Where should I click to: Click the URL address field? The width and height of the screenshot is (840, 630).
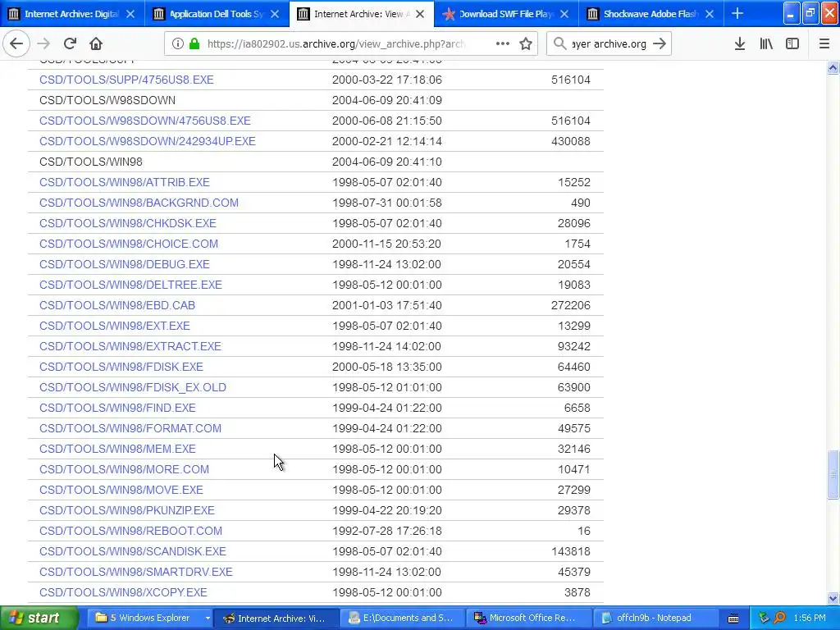tap(336, 44)
